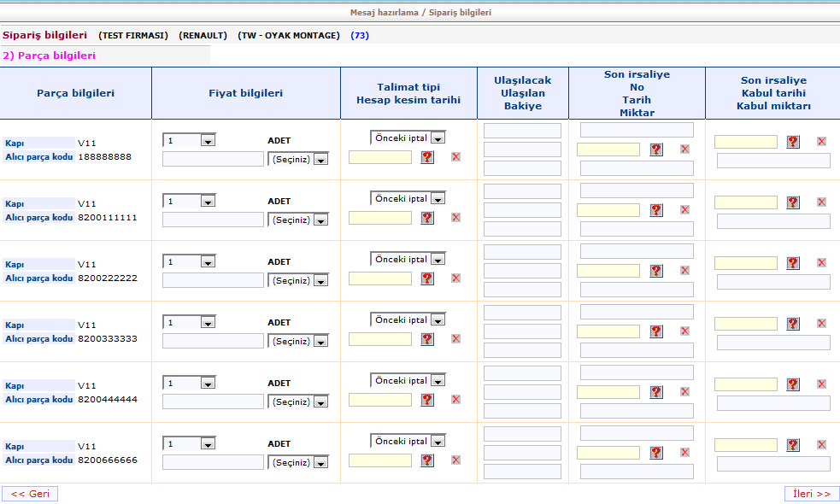Open the Önceki iptal dropdown for part 8200666666
This screenshot has height=504, width=840.
(x=438, y=442)
